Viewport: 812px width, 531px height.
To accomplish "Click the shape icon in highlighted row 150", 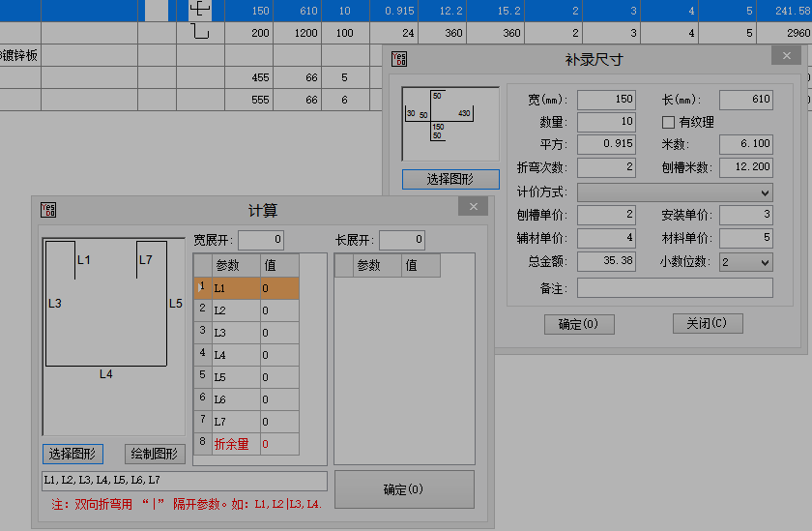I will (x=200, y=10).
